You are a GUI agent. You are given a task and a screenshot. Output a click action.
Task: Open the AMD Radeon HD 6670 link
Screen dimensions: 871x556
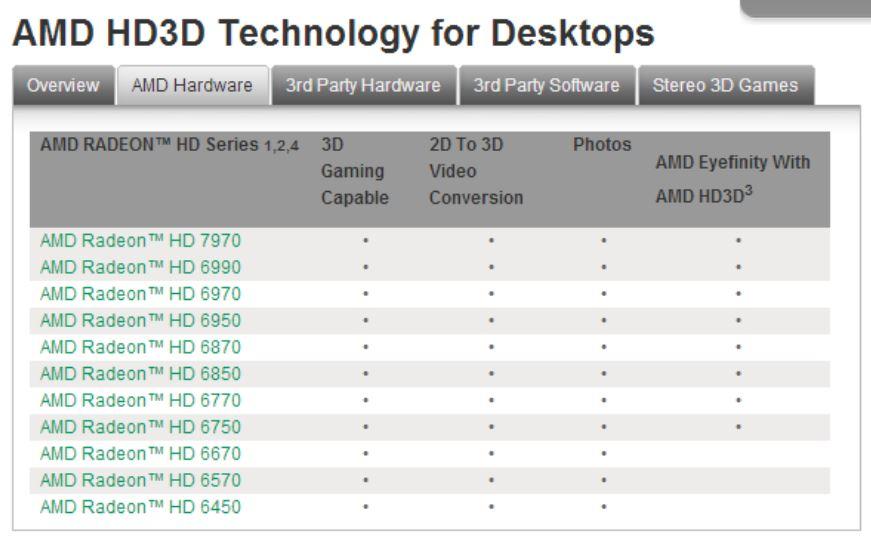141,454
